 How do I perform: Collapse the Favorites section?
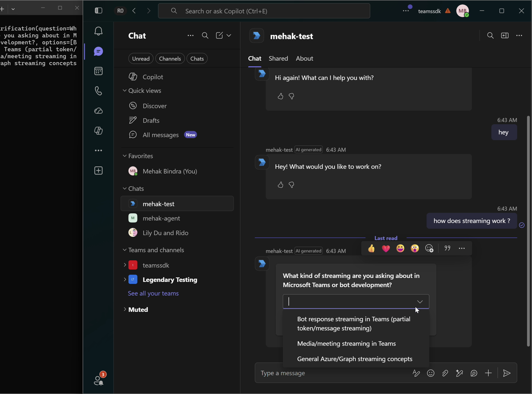[125, 156]
